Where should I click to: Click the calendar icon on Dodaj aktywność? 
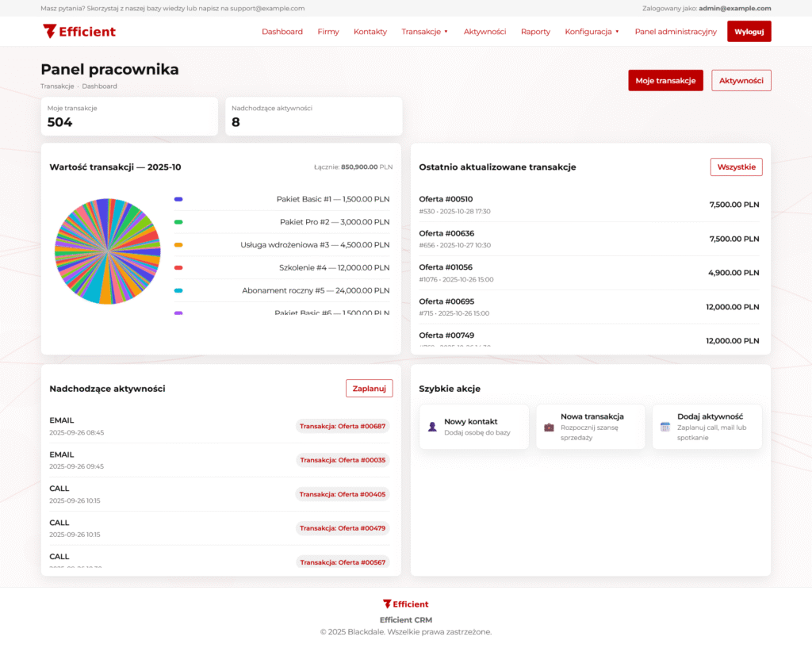(665, 427)
